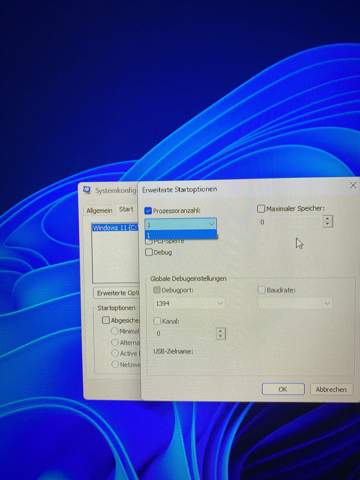Select value 1 in processor count list

coord(181,235)
